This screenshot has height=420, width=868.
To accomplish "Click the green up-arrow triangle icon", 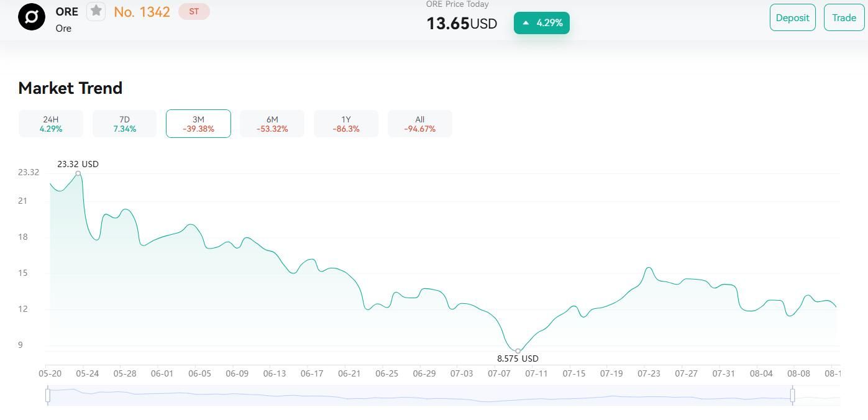I will coord(526,23).
